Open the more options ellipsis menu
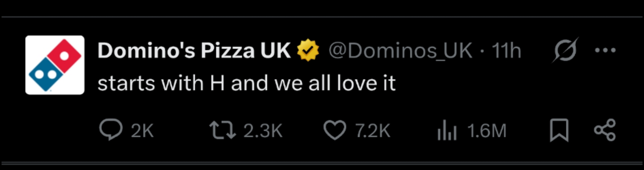This screenshot has width=644, height=170. tap(605, 50)
